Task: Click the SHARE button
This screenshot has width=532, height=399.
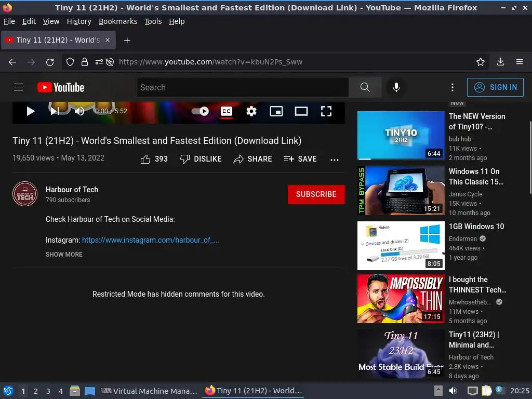Action: coord(253,159)
